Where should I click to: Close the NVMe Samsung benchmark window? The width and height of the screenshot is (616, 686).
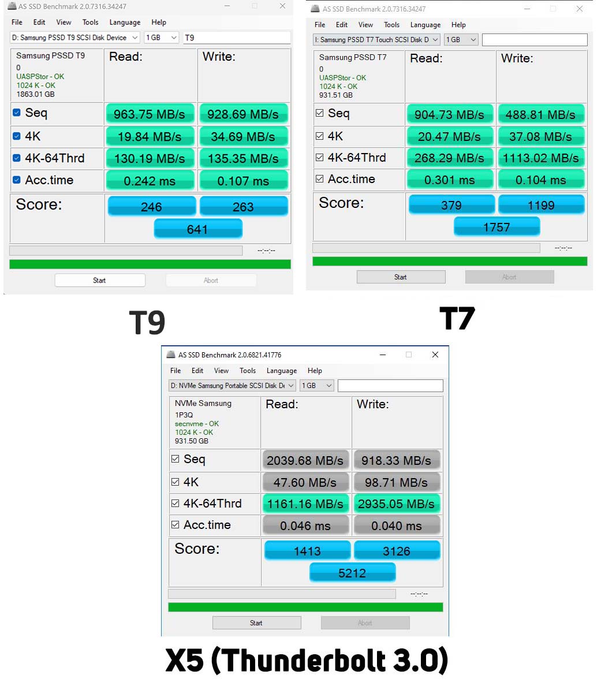(435, 355)
